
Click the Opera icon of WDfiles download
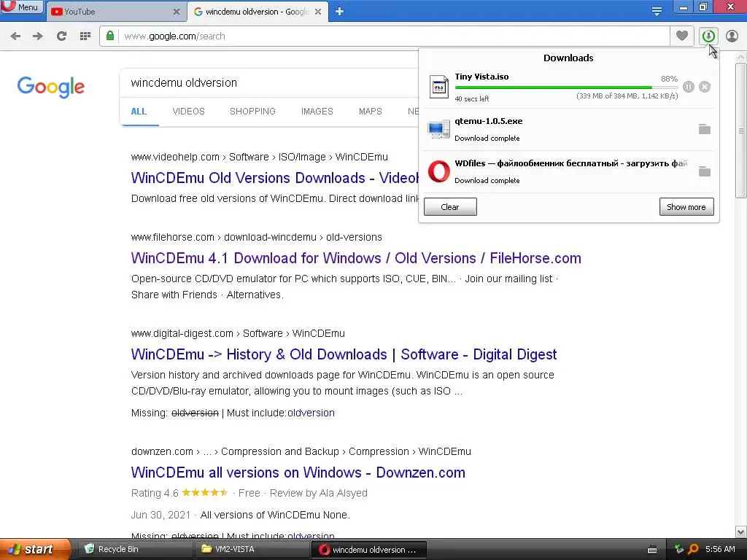pos(438,171)
